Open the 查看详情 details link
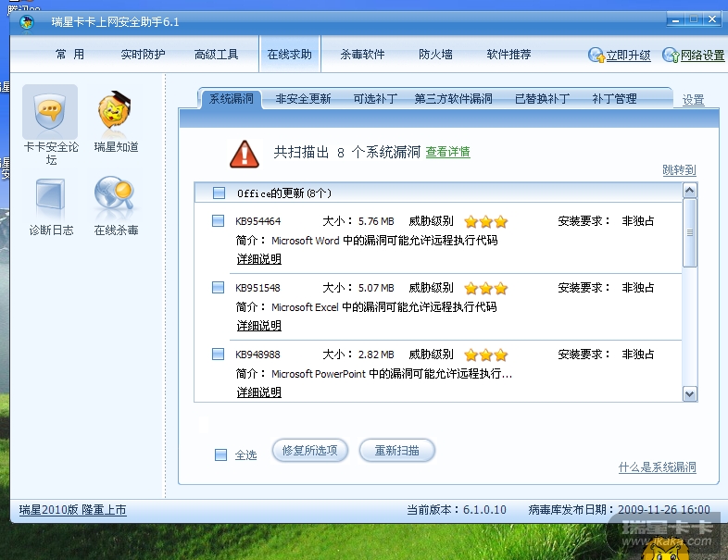This screenshot has width=728, height=560. 447,152
